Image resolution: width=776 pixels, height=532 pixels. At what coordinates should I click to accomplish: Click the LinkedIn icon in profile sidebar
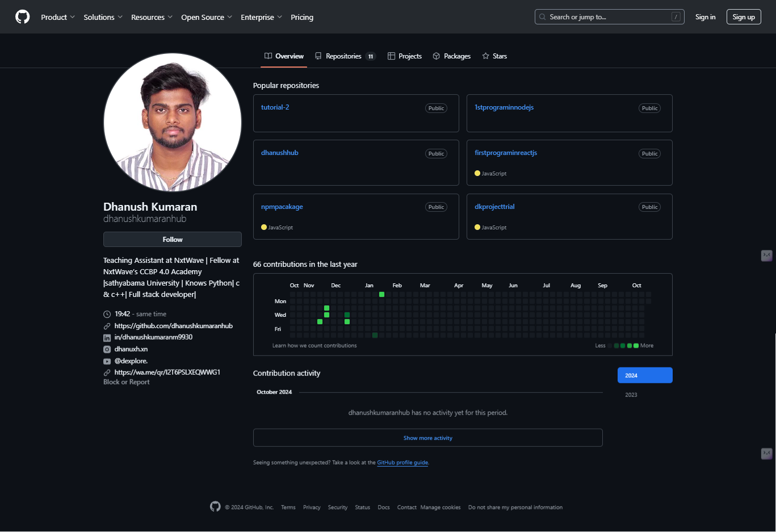click(107, 337)
